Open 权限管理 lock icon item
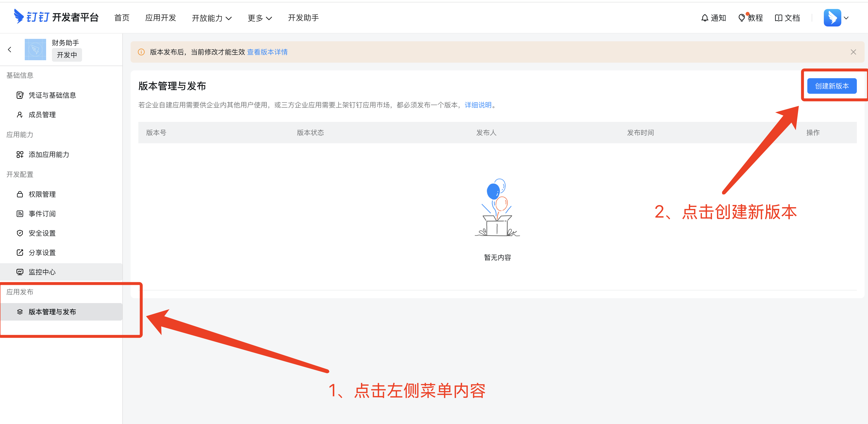The image size is (868, 424). [42, 195]
